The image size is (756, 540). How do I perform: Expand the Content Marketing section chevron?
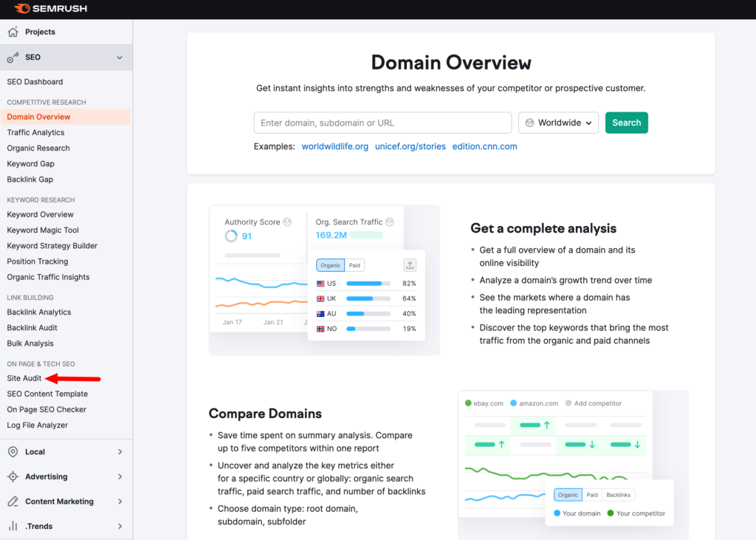(120, 502)
